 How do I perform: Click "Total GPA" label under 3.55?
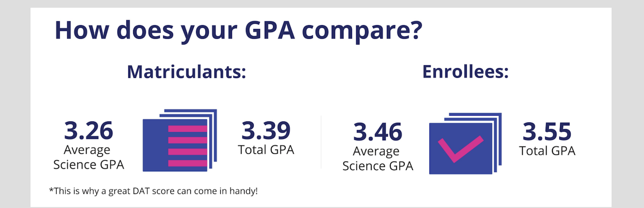click(547, 150)
